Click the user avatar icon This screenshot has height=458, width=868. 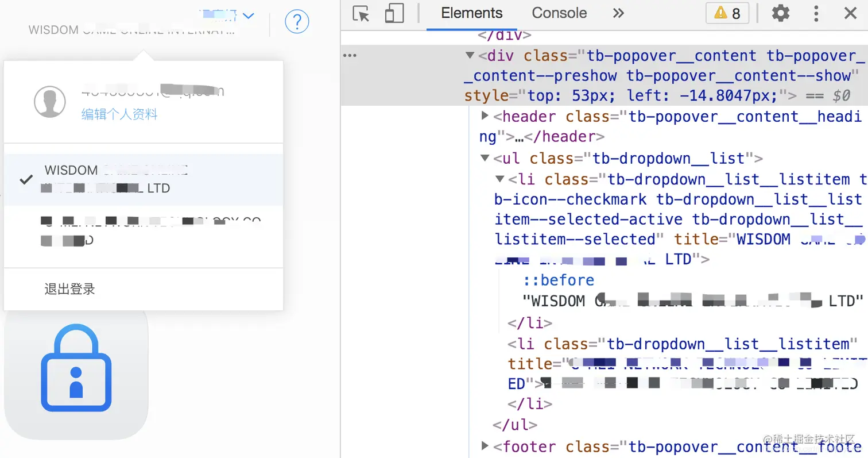49,103
